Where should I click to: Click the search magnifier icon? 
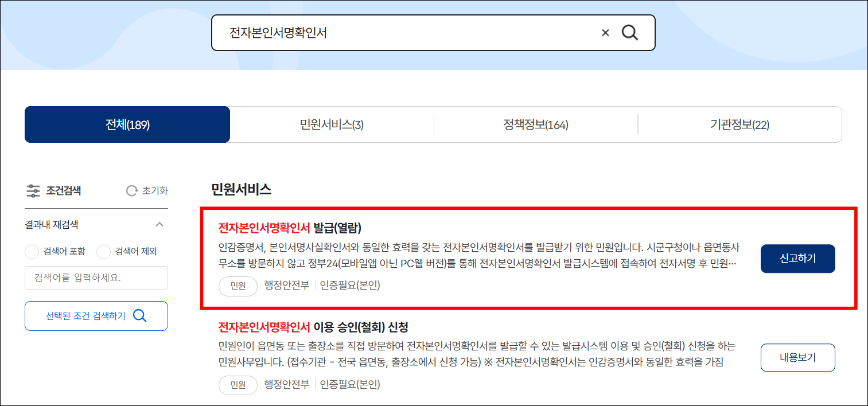630,33
